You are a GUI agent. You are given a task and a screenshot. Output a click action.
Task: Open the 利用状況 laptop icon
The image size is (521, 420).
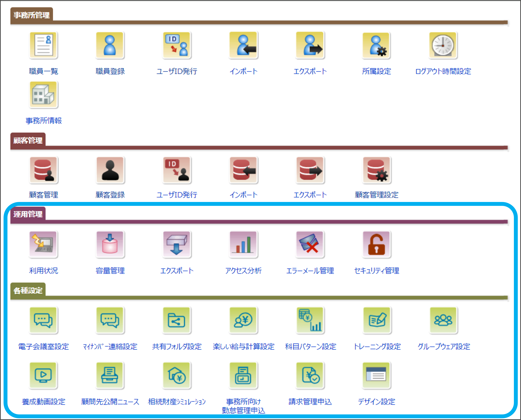point(44,244)
